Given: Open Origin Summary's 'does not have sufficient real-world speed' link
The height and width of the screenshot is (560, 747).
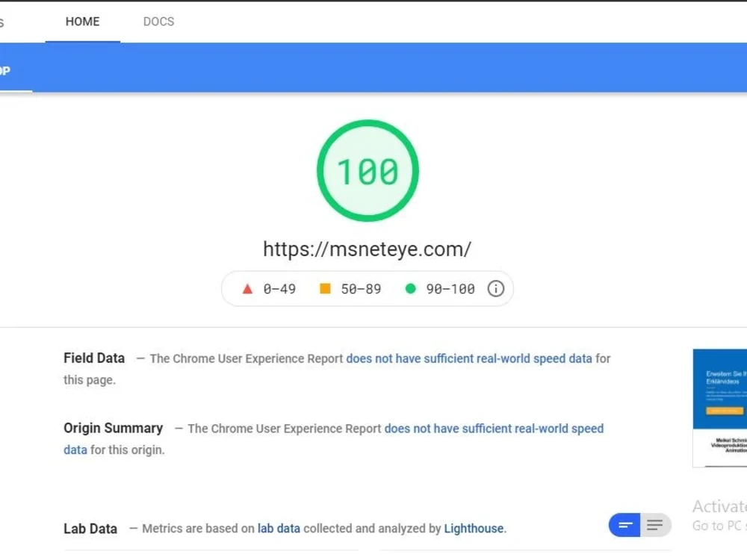Looking at the screenshot, I should (x=494, y=429).
